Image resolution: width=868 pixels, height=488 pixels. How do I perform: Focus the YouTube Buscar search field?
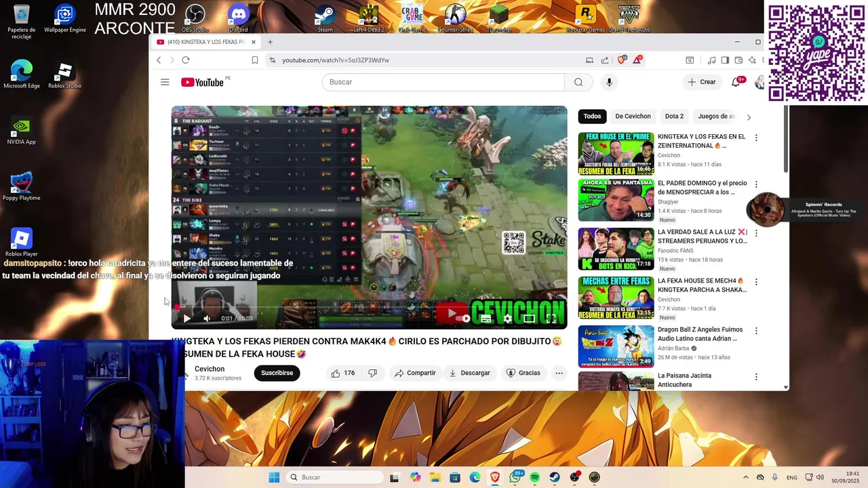click(443, 82)
